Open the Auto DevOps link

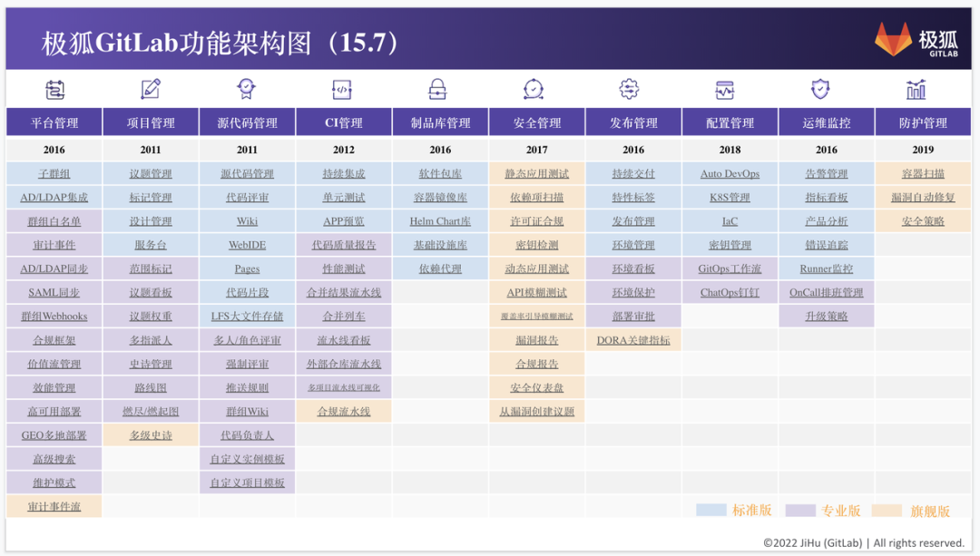click(x=730, y=173)
